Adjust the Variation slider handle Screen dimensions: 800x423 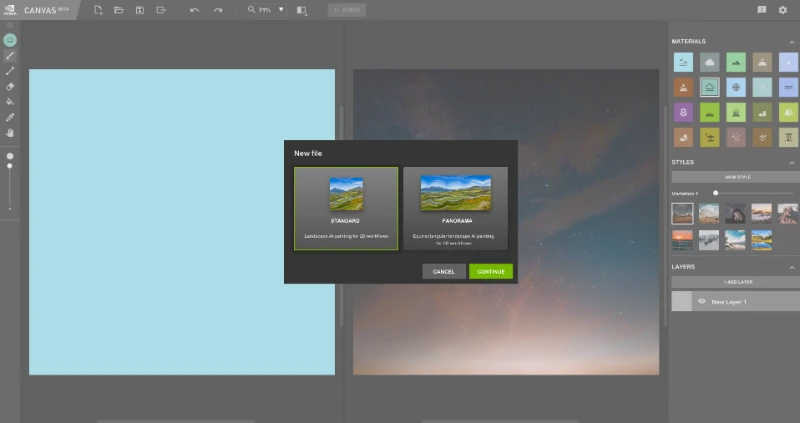[715, 193]
